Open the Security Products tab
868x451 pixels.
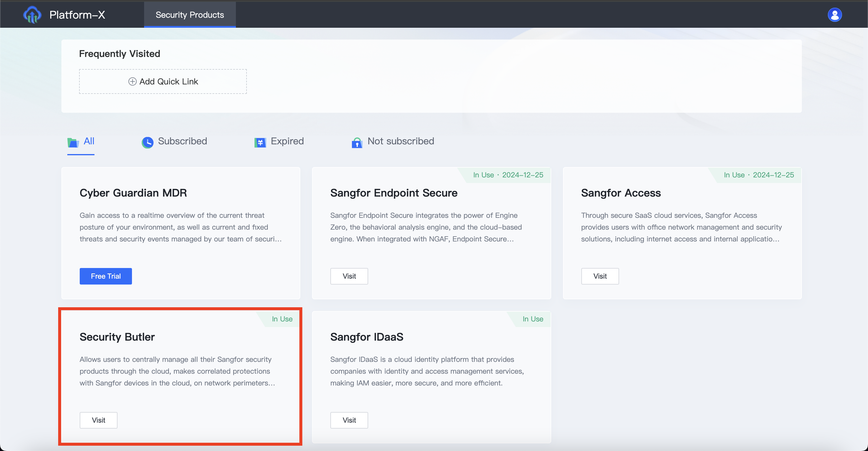tap(190, 14)
